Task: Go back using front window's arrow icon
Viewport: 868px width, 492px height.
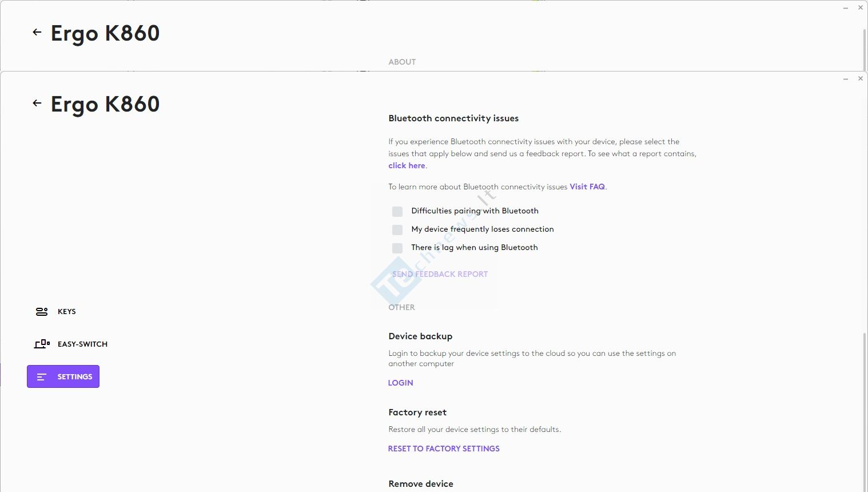Action: click(37, 103)
